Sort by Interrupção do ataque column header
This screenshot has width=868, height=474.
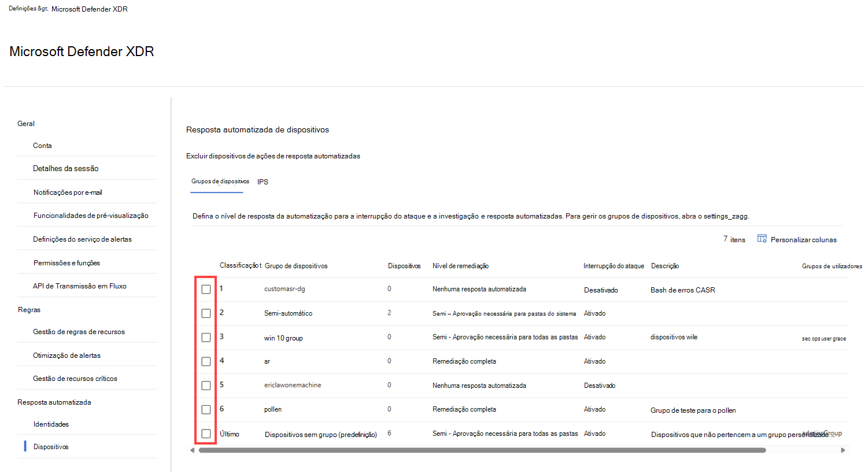tap(614, 266)
